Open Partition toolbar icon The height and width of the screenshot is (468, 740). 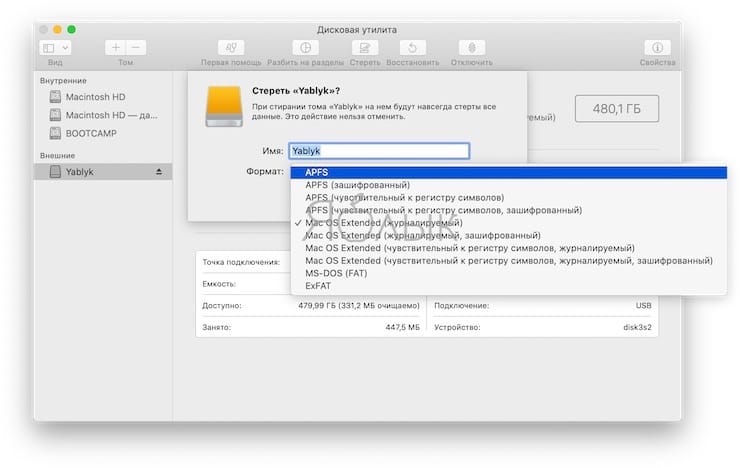pyautogui.click(x=305, y=48)
